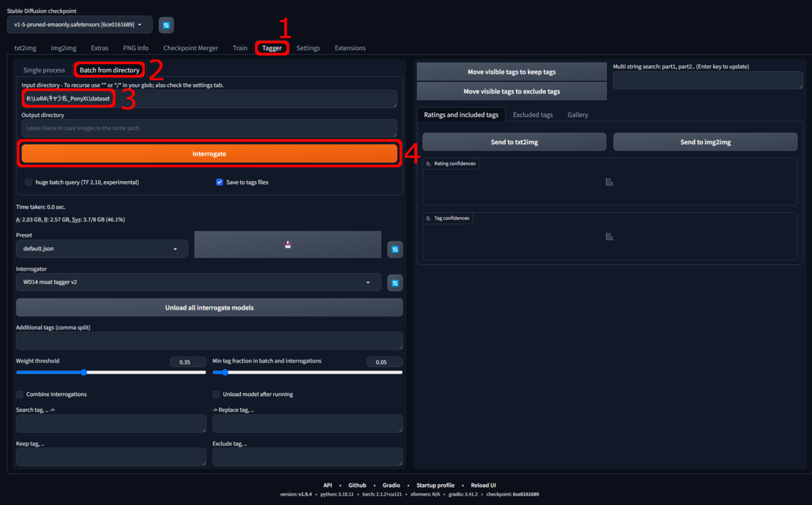Click Send to img2img button
The width and height of the screenshot is (812, 505).
705,142
